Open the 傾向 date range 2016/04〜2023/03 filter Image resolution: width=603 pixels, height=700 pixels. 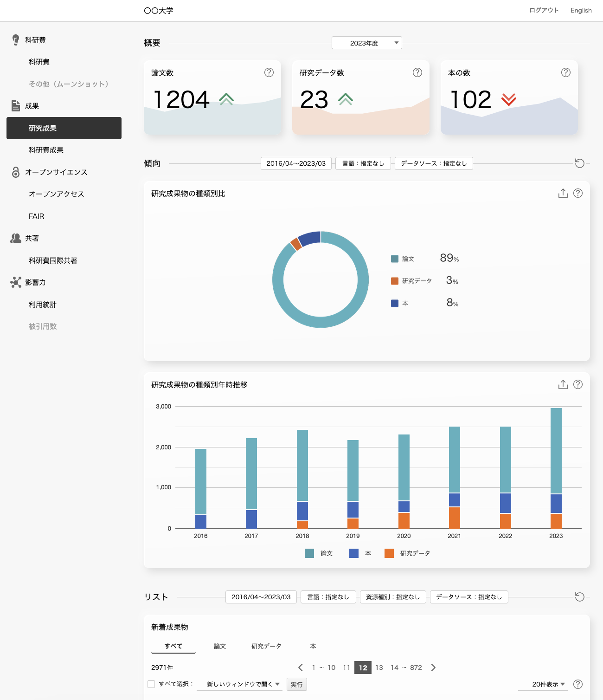point(296,163)
